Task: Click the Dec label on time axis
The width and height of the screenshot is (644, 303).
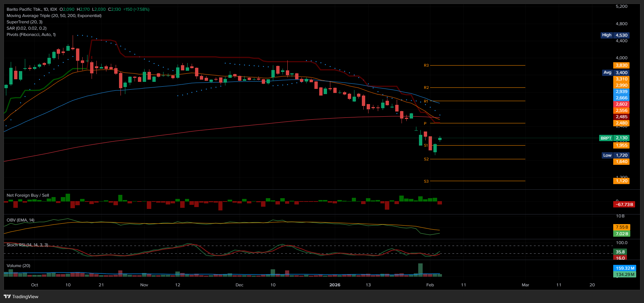Action: (x=240, y=285)
